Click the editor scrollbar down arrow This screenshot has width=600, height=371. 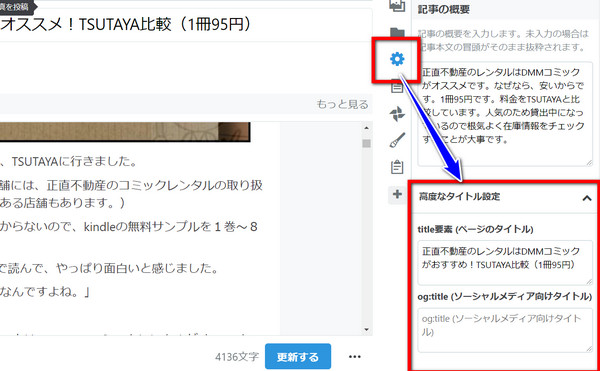pyautogui.click(x=367, y=329)
